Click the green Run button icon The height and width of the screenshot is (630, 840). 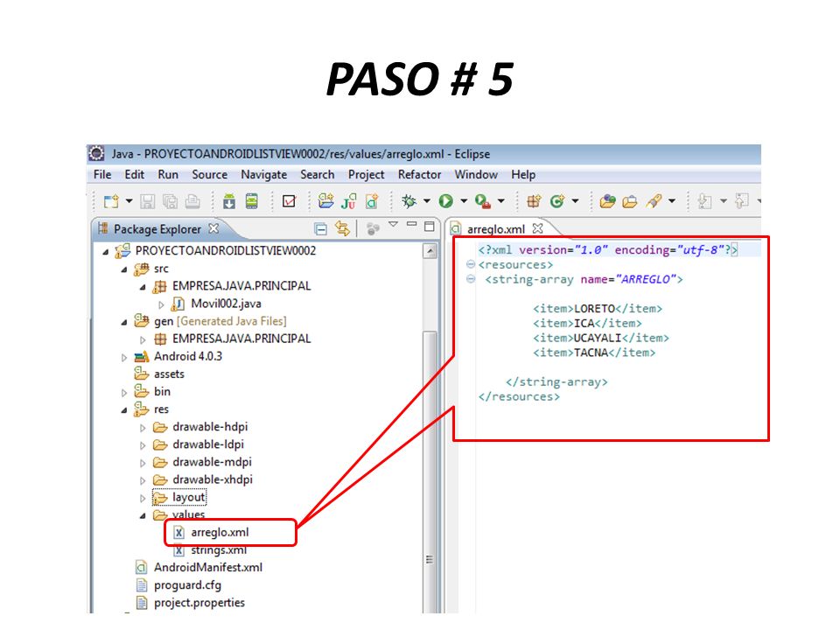pos(445,201)
